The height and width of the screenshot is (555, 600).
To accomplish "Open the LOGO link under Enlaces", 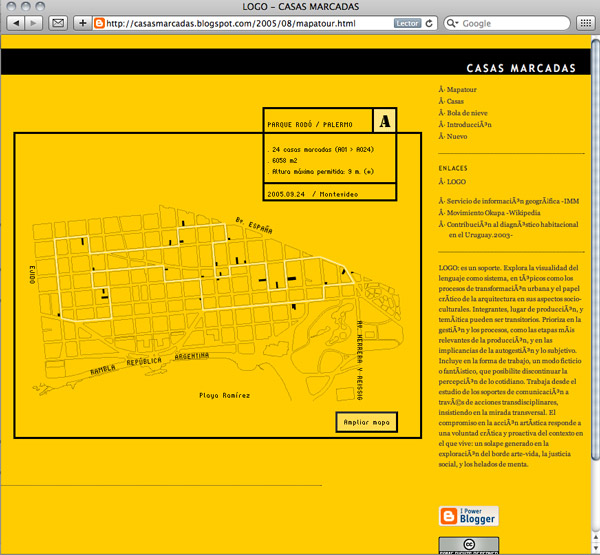I will (x=456, y=182).
